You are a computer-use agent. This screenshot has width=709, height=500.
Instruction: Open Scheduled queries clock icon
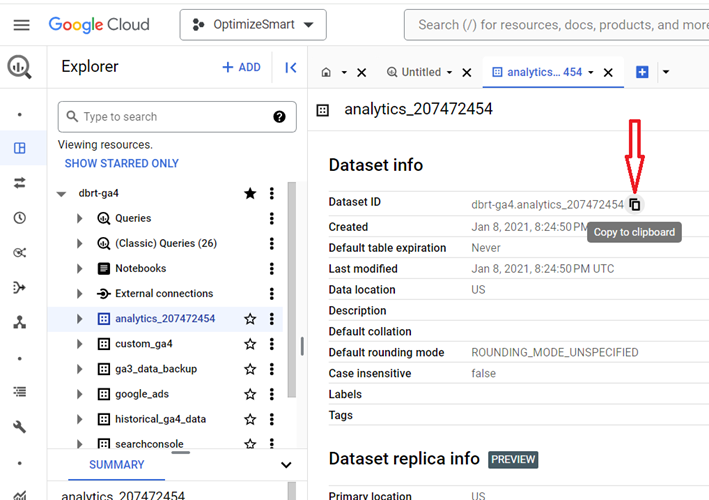pyautogui.click(x=19, y=218)
